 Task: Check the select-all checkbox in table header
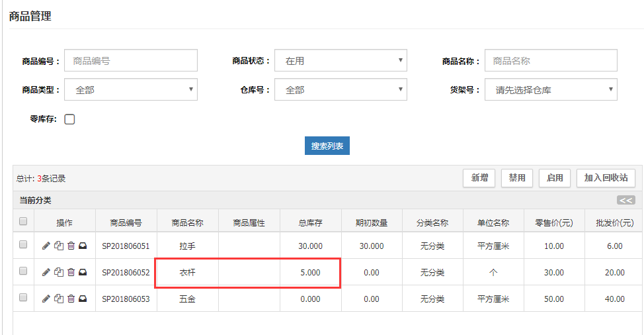[x=23, y=221]
